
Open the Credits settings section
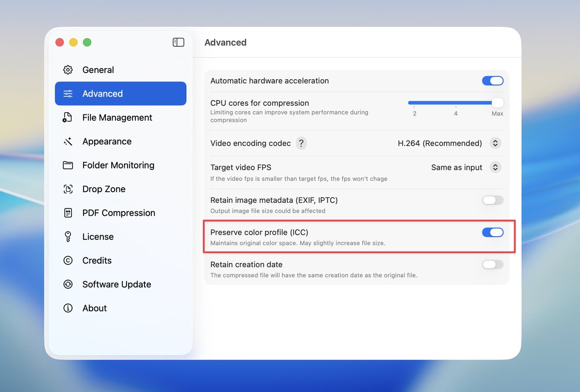97,261
